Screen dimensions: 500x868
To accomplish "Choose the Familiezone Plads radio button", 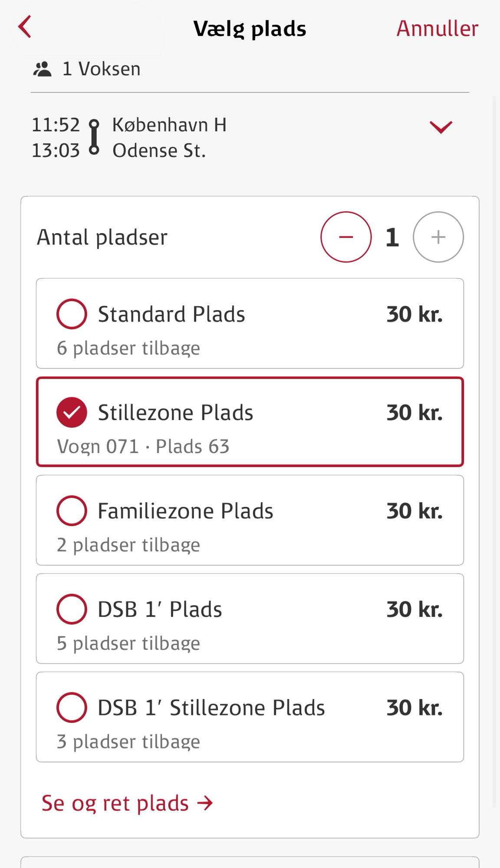I will click(72, 510).
